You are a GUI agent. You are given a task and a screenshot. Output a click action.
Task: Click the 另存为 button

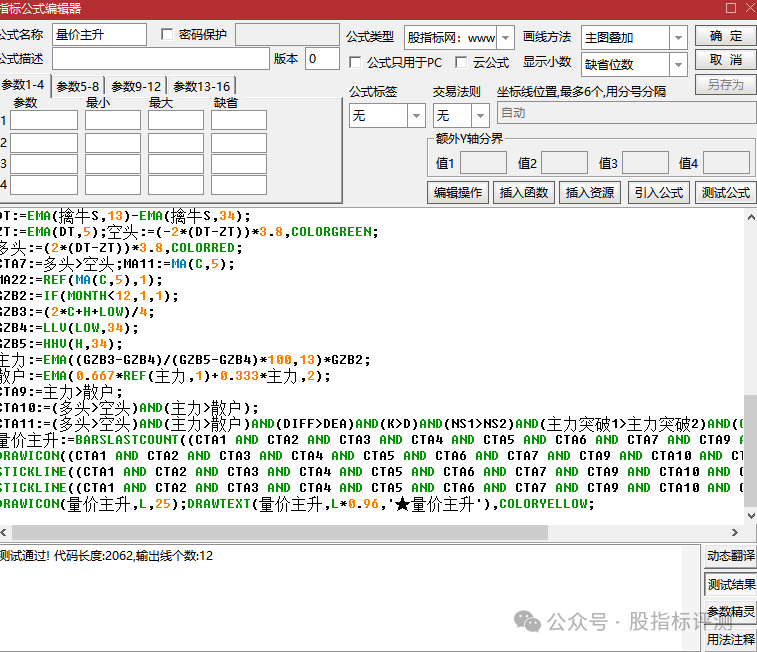click(x=726, y=84)
